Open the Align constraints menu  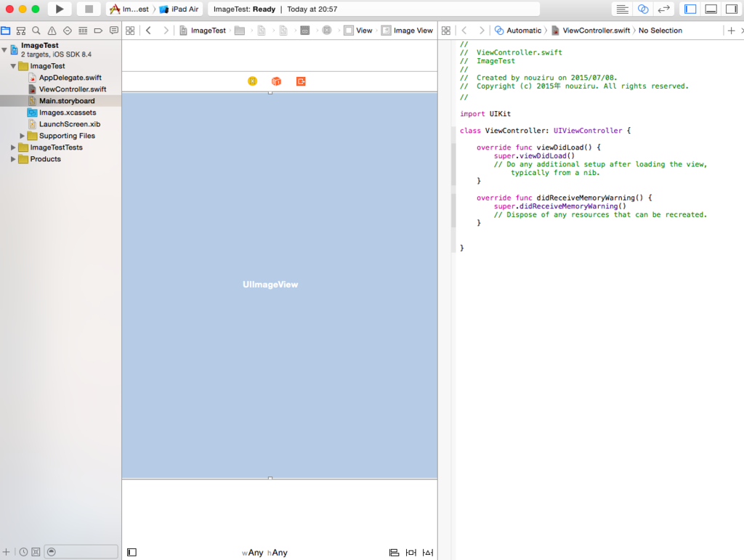pyautogui.click(x=394, y=553)
